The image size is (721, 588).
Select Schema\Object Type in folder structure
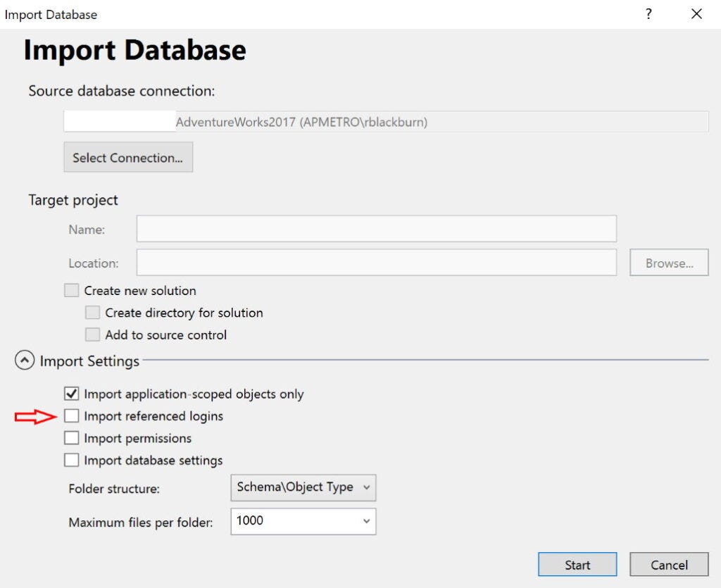[x=296, y=487]
